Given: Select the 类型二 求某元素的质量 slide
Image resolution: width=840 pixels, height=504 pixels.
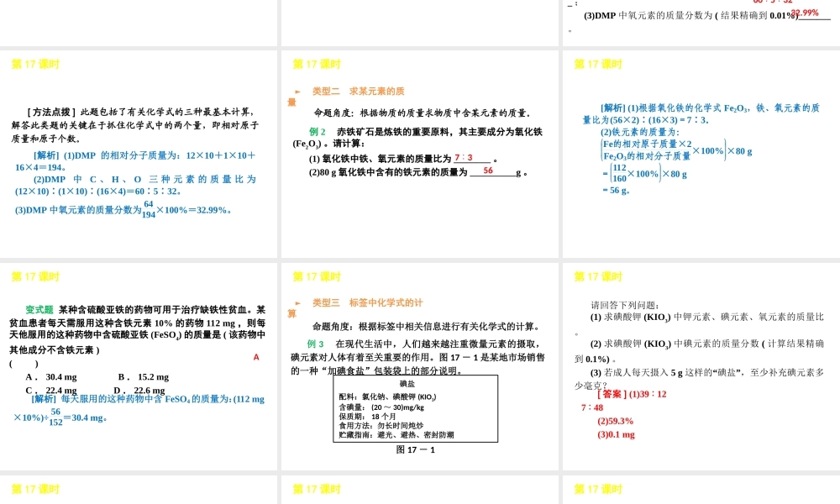Looking at the screenshot, I should (419, 155).
